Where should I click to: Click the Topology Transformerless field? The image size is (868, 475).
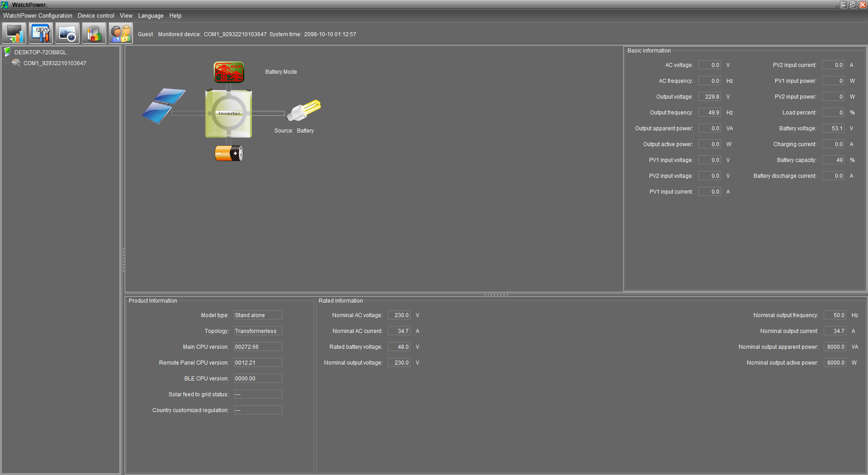(258, 331)
